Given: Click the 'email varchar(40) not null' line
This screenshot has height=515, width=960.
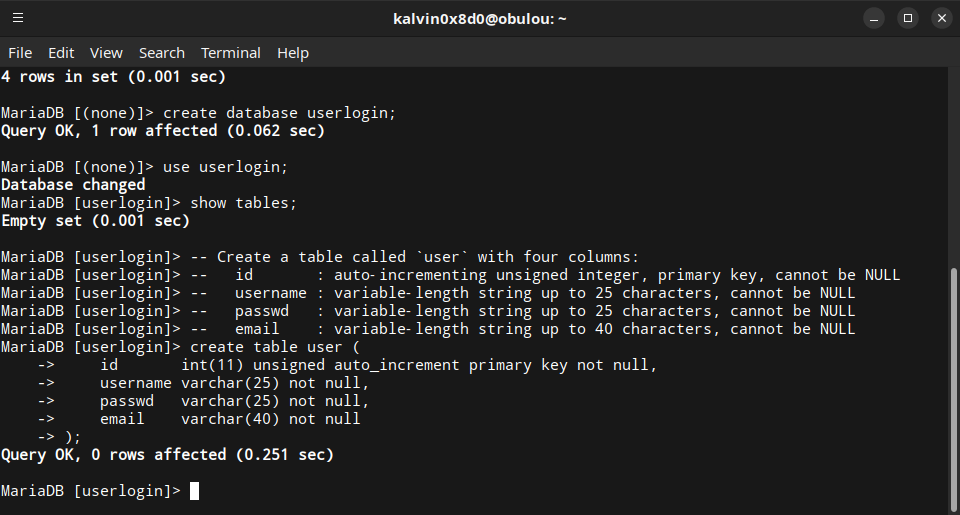Looking at the screenshot, I should click(x=230, y=419).
